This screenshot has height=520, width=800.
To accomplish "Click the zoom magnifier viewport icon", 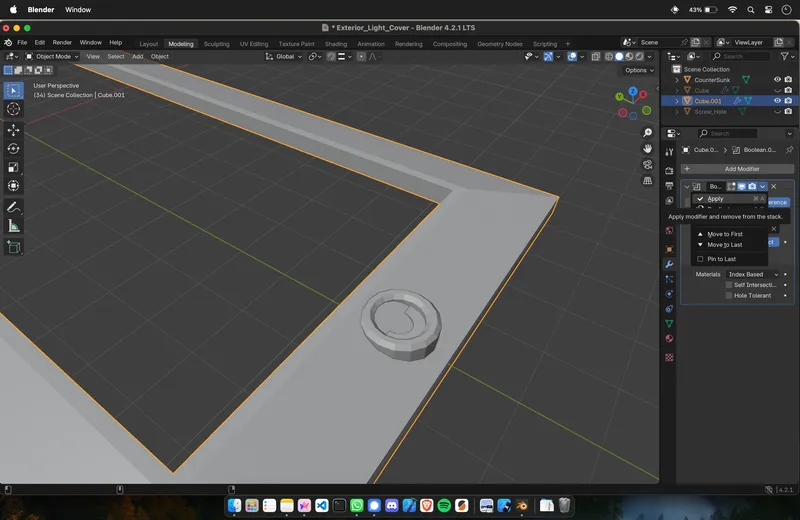I will point(648,133).
